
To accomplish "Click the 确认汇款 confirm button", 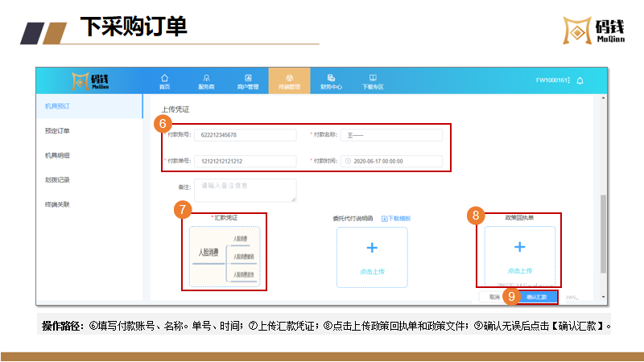I will tap(536, 297).
